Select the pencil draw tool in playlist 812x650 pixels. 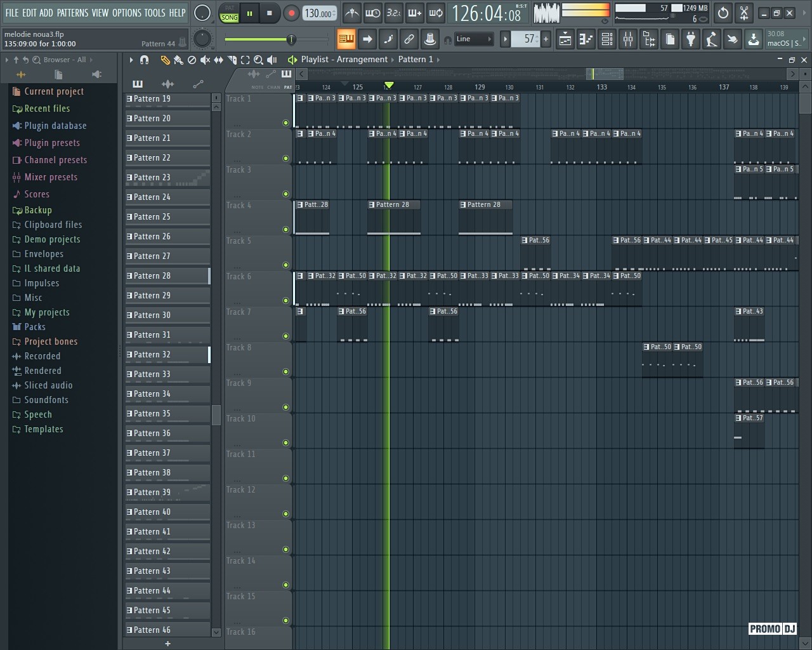(165, 60)
